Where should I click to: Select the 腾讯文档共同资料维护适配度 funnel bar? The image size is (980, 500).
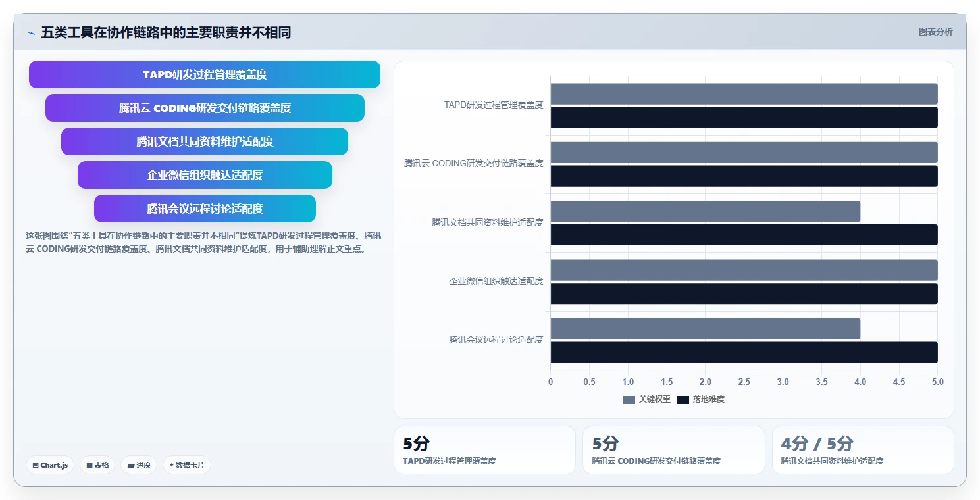click(x=205, y=141)
